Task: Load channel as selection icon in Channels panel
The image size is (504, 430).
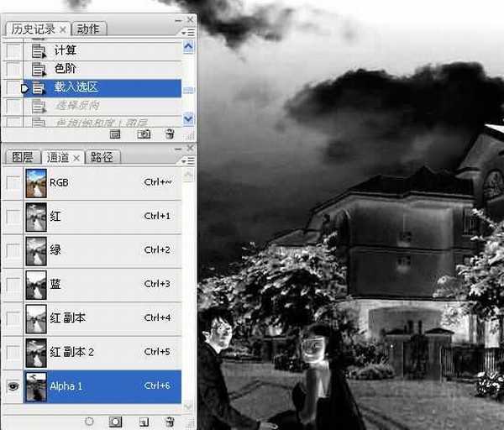Action: click(x=89, y=420)
